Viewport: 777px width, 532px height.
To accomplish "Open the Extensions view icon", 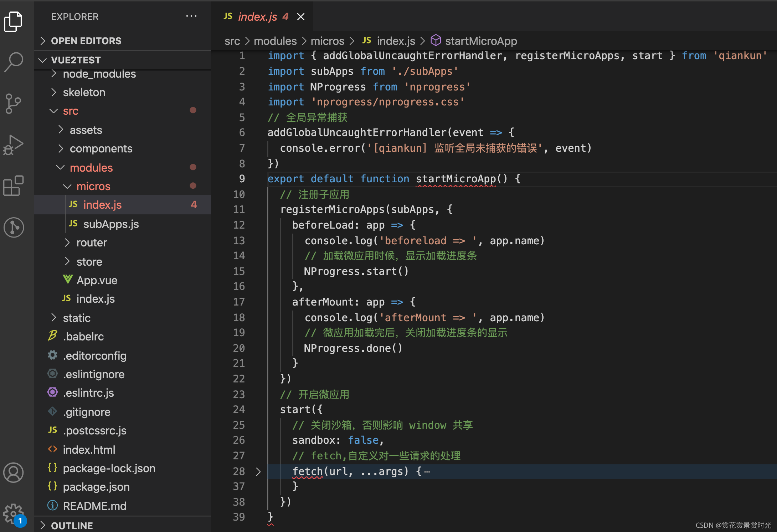I will (x=14, y=186).
